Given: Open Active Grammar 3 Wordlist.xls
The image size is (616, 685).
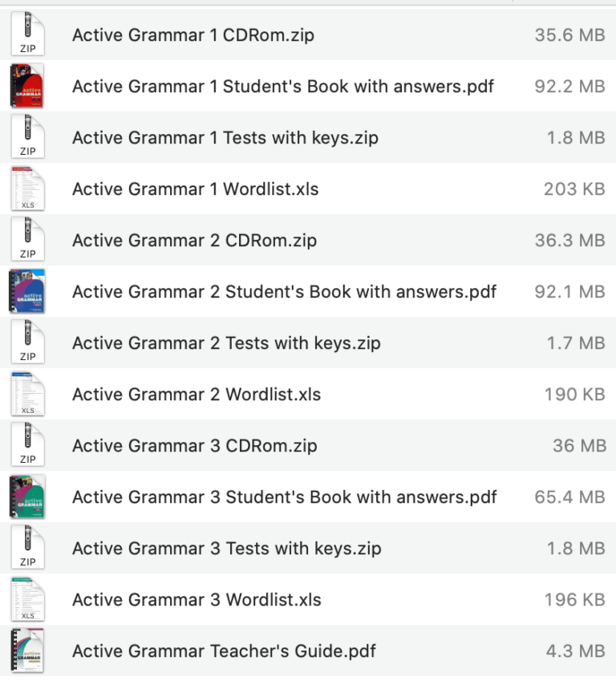Looking at the screenshot, I should tap(196, 599).
